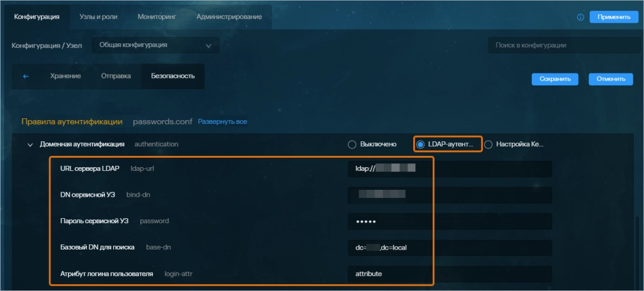Screen dimensions: 644x291
Task: Go to the Мониторинг tab
Action: (x=156, y=17)
